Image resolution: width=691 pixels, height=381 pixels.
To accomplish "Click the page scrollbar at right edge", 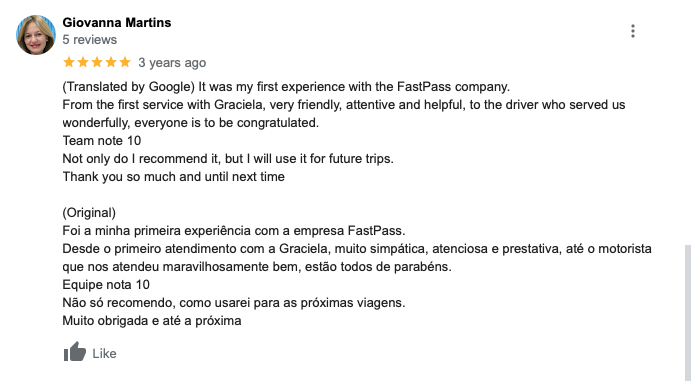I will coord(687,313).
